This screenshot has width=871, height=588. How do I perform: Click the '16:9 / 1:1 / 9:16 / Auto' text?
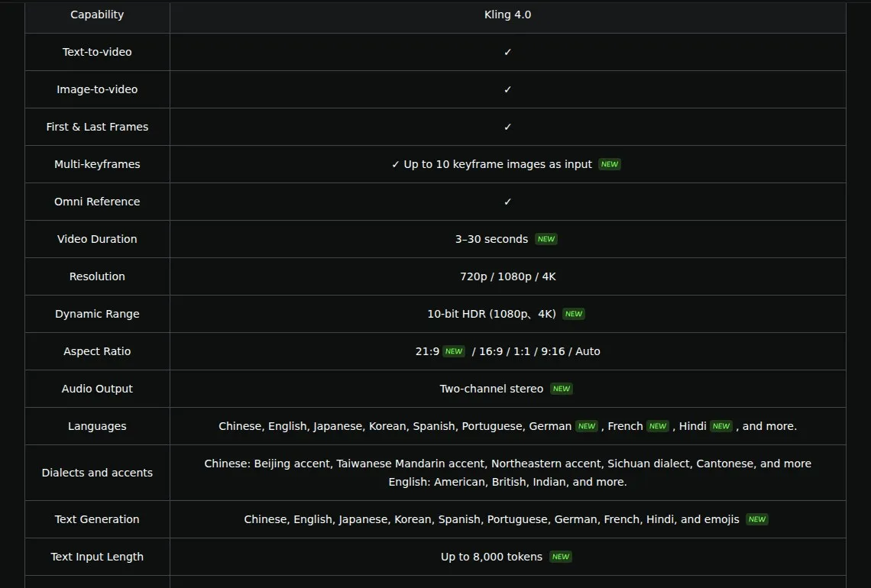tap(539, 351)
